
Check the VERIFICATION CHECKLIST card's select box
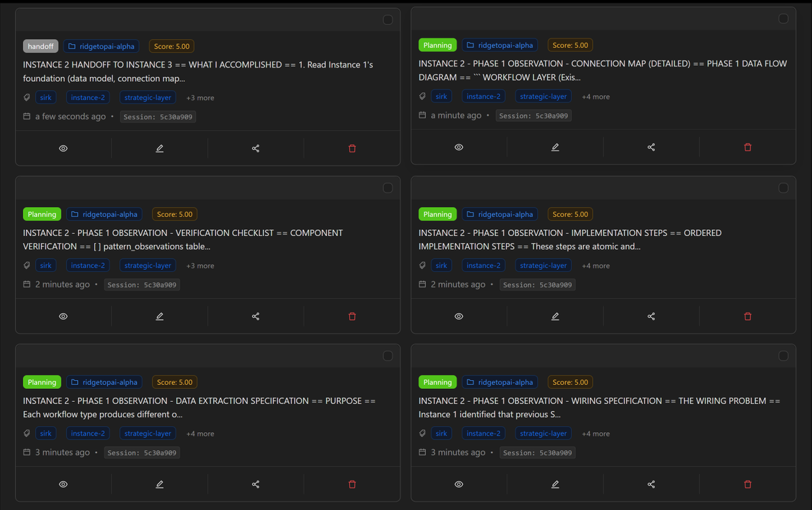click(x=388, y=187)
